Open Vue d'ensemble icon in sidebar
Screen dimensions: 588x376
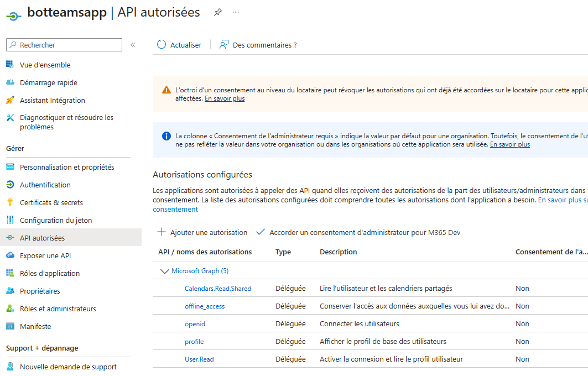click(x=10, y=65)
